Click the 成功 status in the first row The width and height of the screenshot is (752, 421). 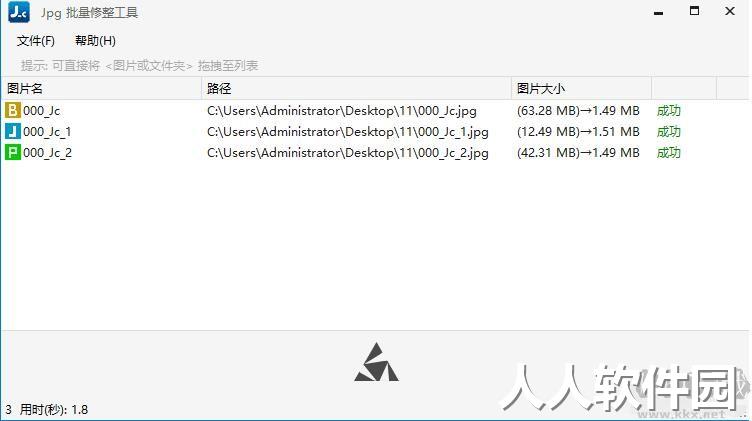tap(669, 111)
